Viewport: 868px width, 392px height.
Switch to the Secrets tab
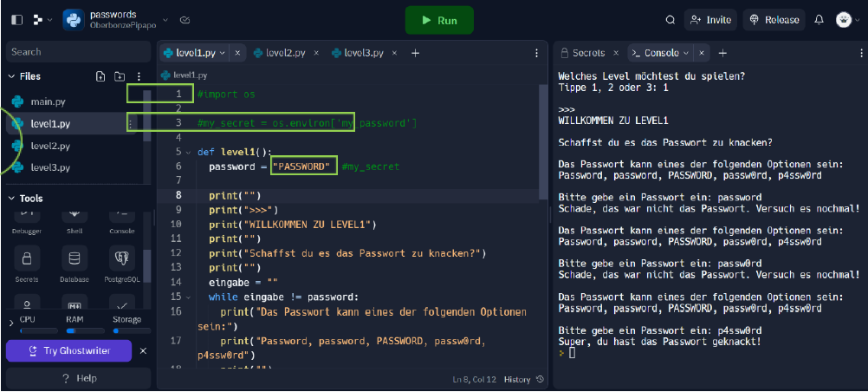(x=583, y=53)
